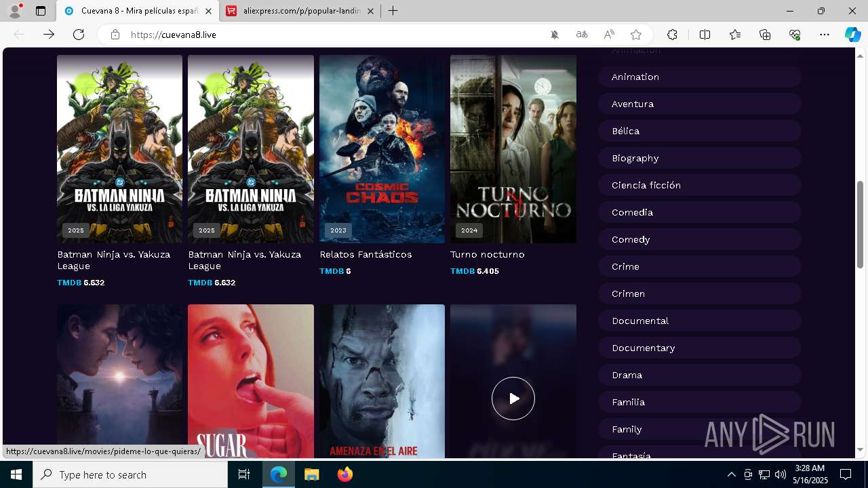The height and width of the screenshot is (488, 868).
Task: Open a new tab with plus button
Action: [x=393, y=11]
